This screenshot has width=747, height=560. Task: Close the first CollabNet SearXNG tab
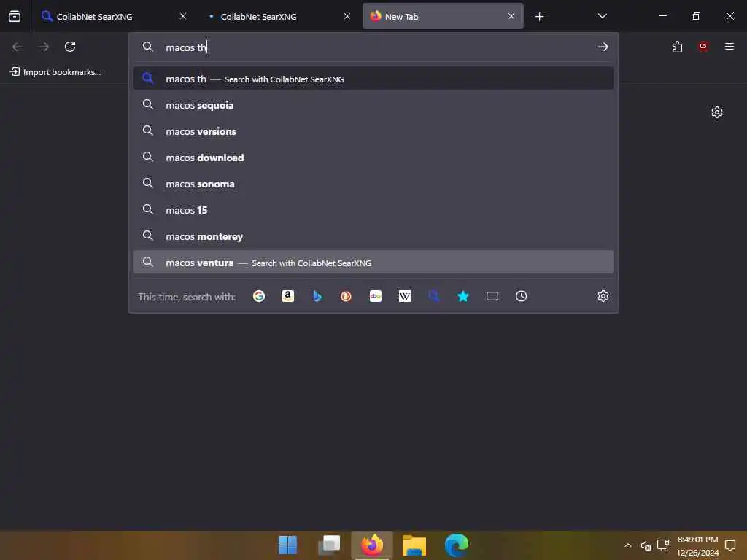click(183, 16)
